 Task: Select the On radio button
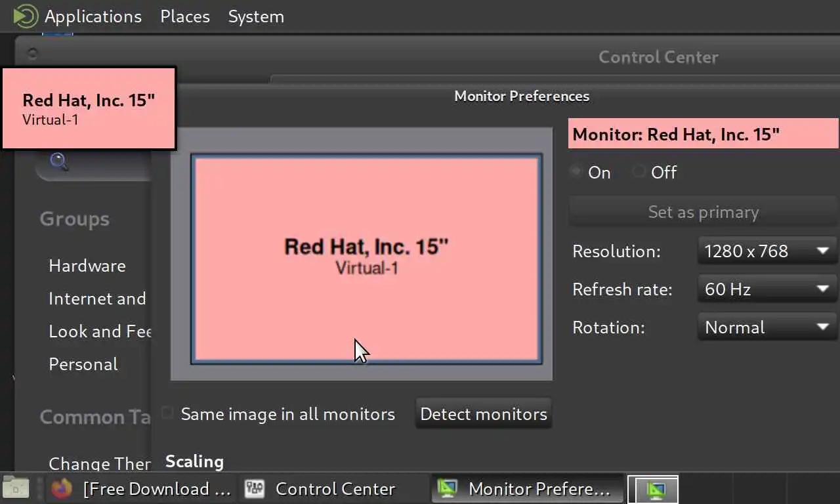pos(591,173)
